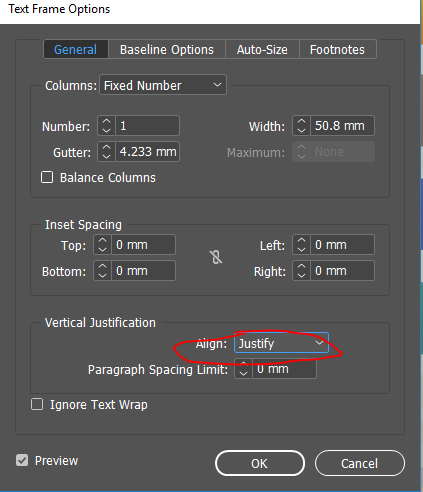Click the Gutter value input field

(147, 152)
